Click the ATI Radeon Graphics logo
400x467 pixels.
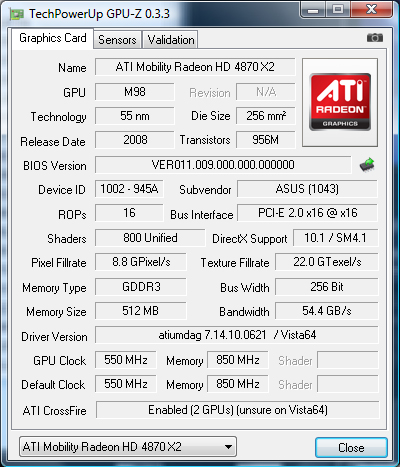click(340, 102)
